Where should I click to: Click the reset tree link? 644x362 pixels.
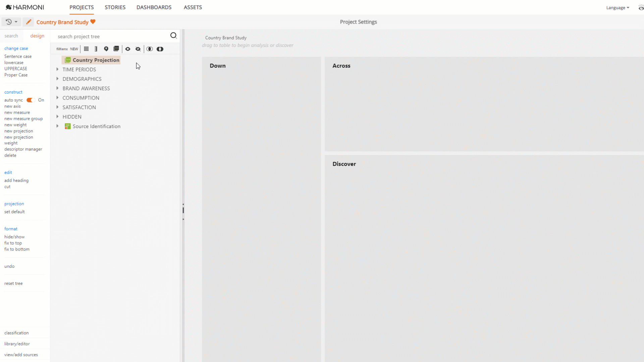point(13,283)
